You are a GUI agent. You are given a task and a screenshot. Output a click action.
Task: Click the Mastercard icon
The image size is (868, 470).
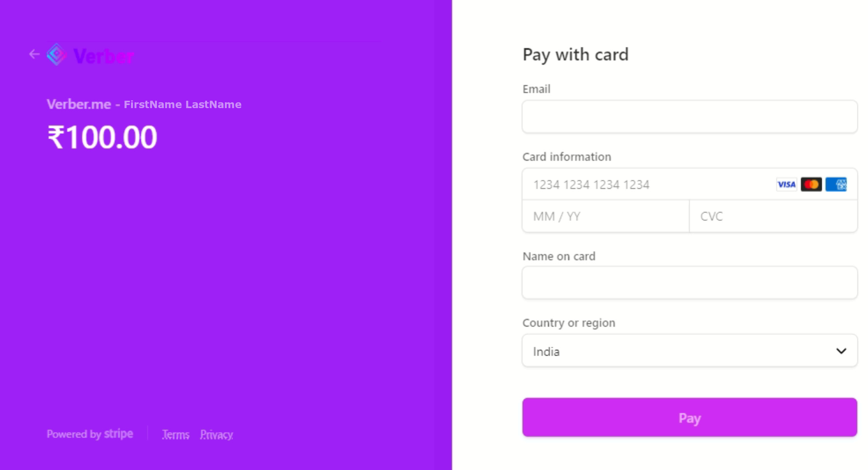[811, 184]
